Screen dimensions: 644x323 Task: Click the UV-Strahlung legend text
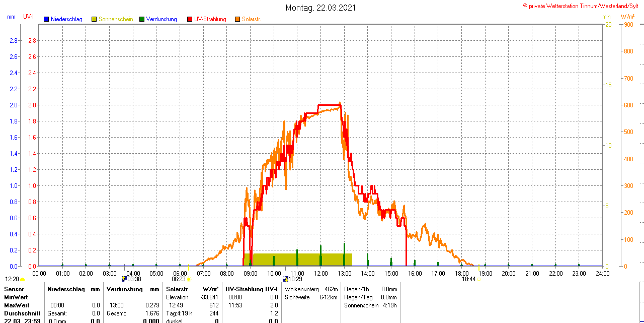(x=210, y=19)
